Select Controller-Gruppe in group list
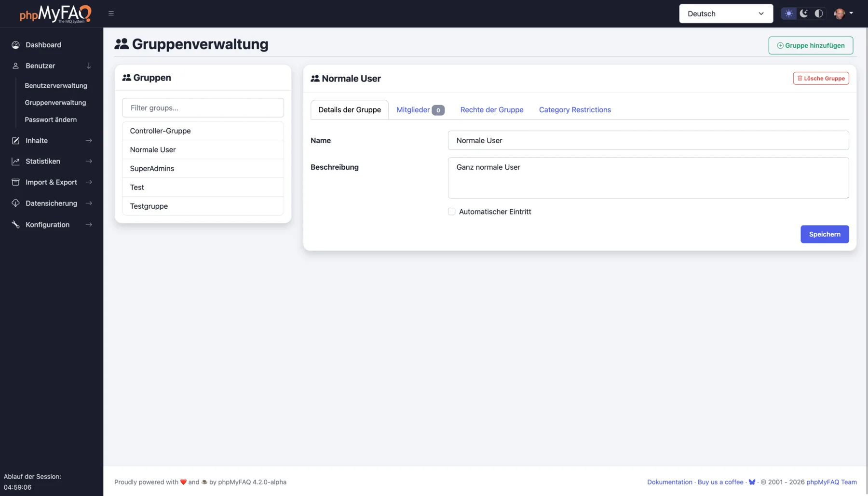This screenshot has width=868, height=496. point(203,131)
